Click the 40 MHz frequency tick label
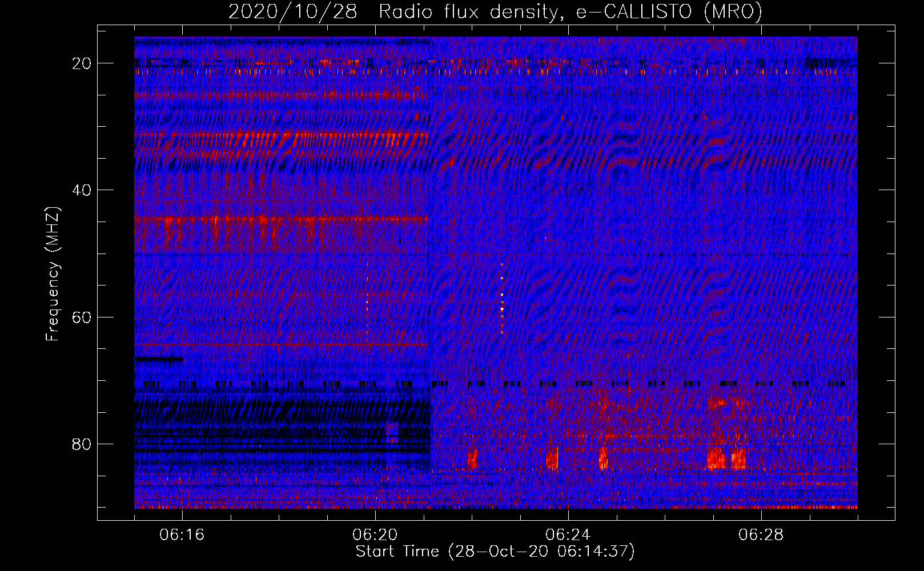Viewport: 924px width, 571px height. (82, 190)
